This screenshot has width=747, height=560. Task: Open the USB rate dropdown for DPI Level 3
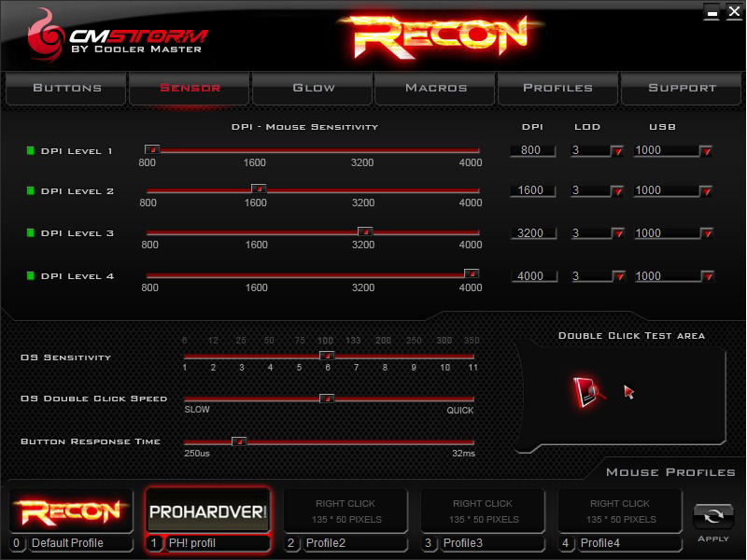(707, 234)
